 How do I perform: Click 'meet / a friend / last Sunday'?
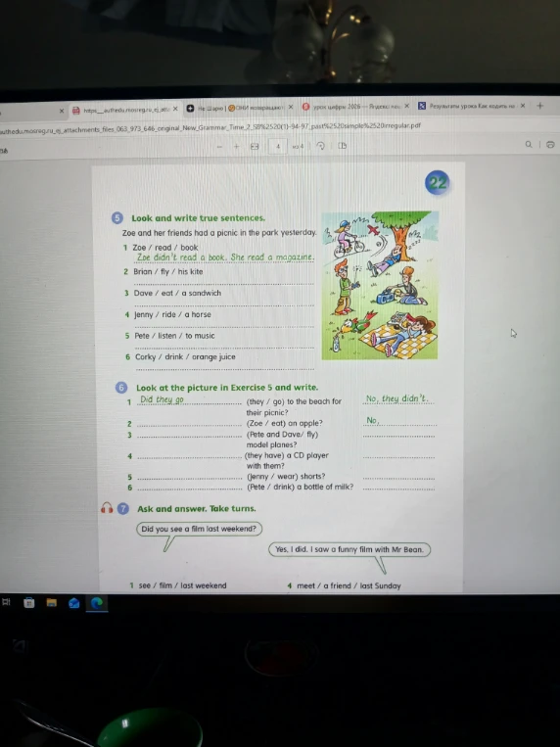(349, 585)
